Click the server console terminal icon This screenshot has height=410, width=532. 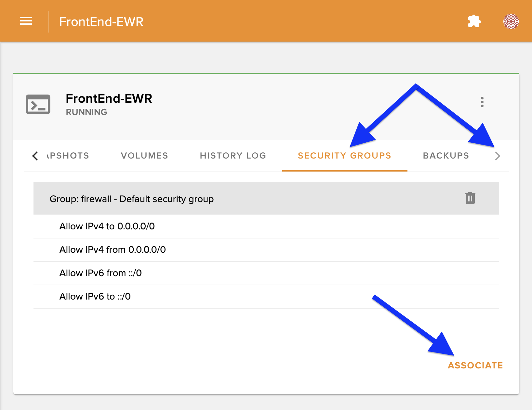pyautogui.click(x=38, y=105)
